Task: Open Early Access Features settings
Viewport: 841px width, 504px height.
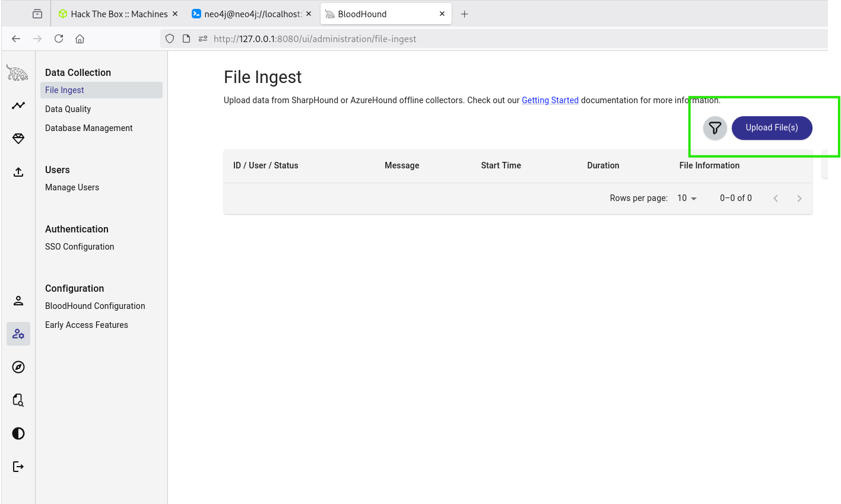Action: 87,325
